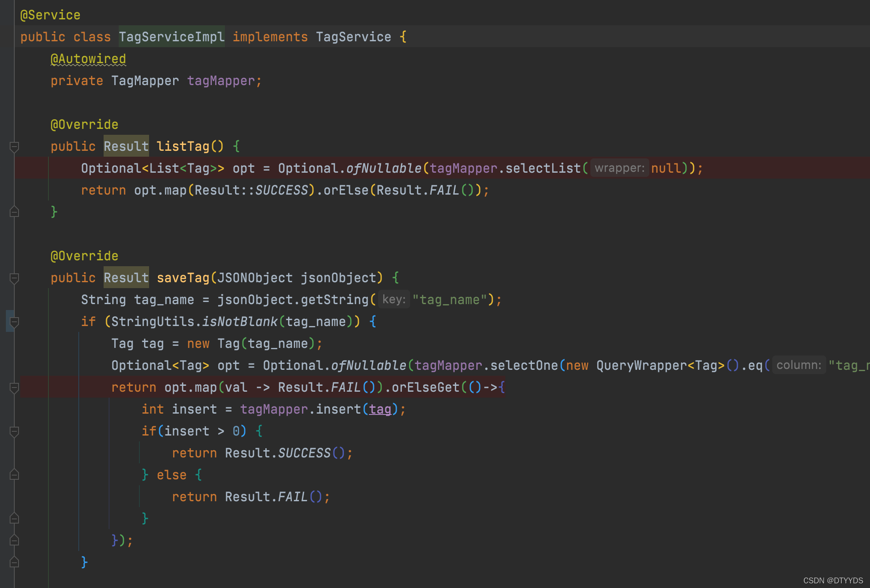Click Result::SUCCESS method reference
870x588 pixels.
(251, 190)
